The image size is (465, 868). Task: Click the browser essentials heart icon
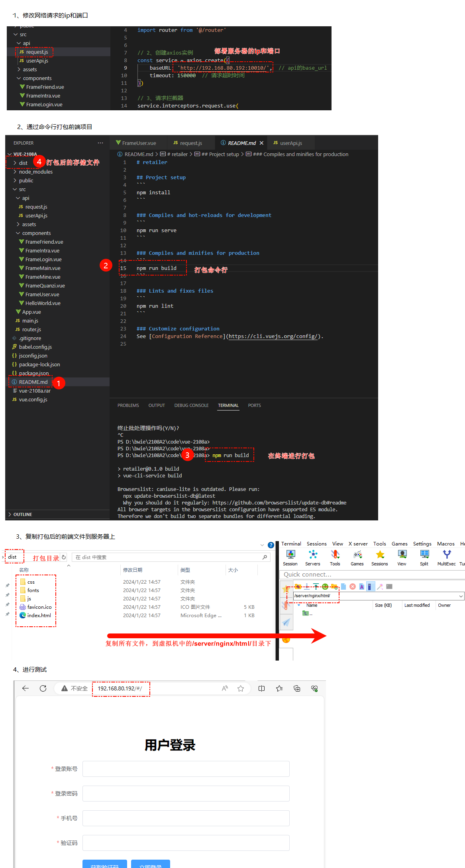314,688
